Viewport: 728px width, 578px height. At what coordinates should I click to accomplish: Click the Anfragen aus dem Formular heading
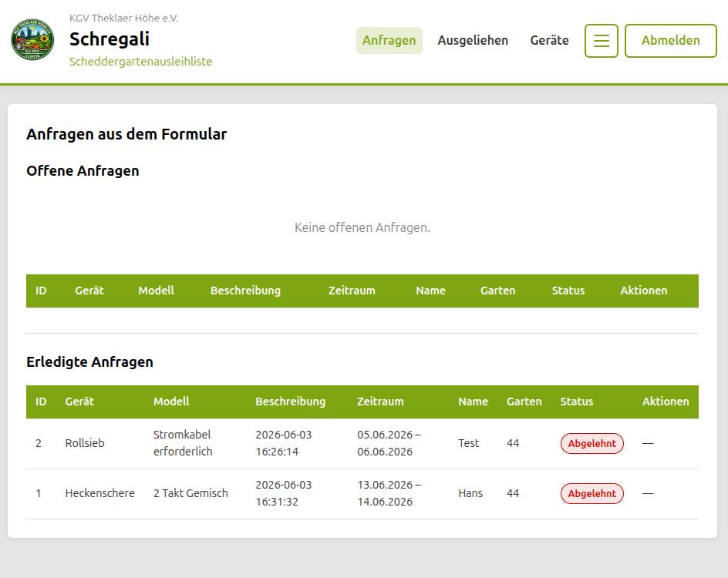coord(126,134)
